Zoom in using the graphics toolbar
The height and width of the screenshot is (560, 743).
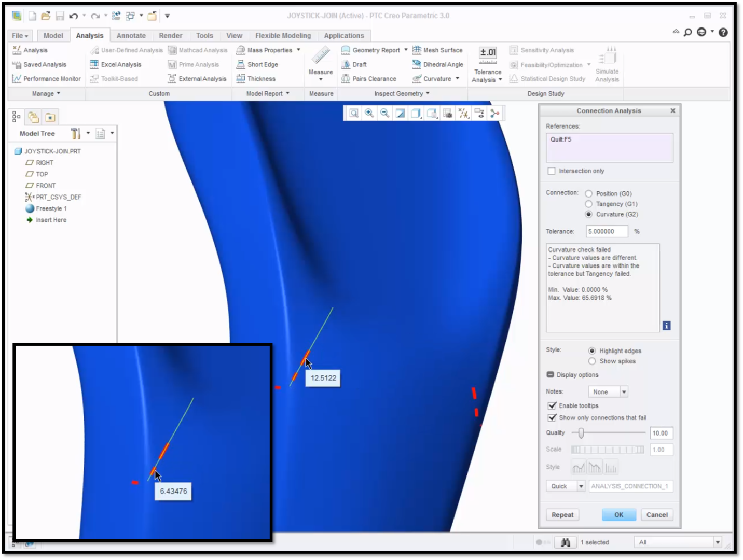pos(369,113)
